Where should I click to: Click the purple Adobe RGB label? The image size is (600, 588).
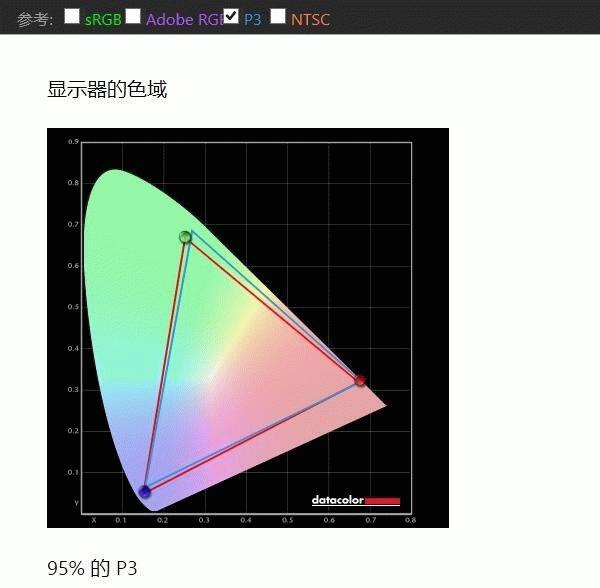[184, 19]
